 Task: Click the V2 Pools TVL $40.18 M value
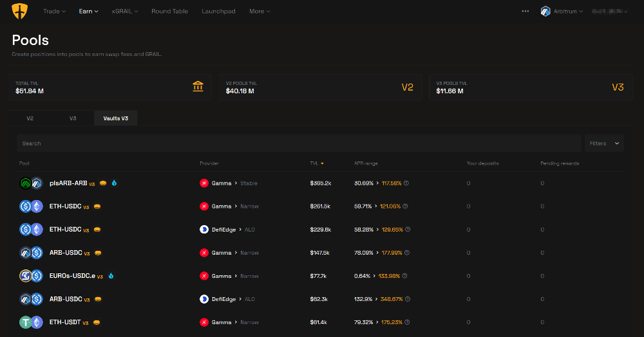tap(240, 91)
